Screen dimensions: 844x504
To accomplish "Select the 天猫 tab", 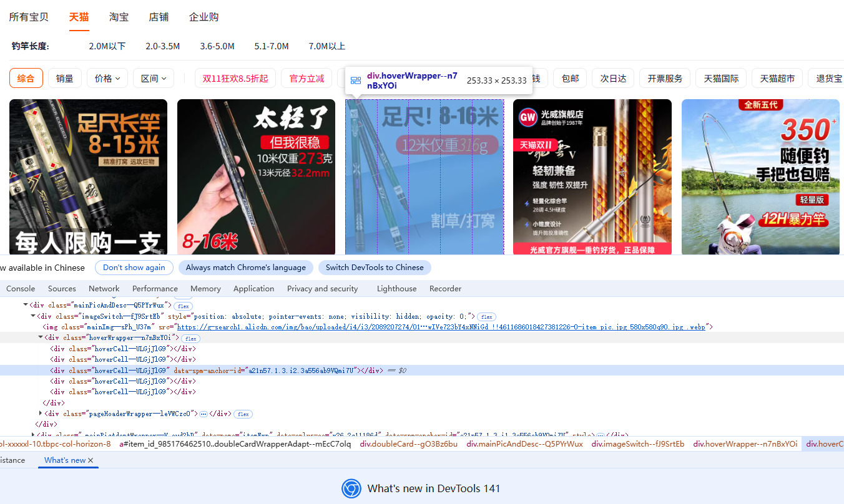I will pos(79,17).
